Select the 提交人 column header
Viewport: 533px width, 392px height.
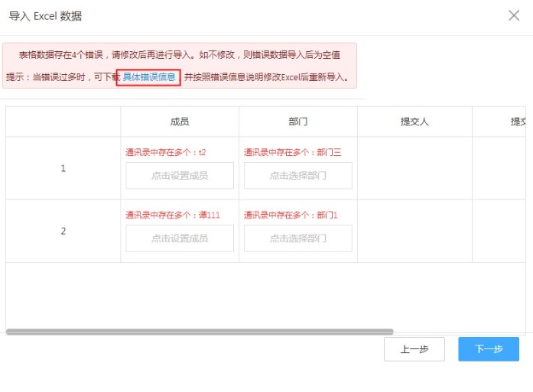click(414, 121)
